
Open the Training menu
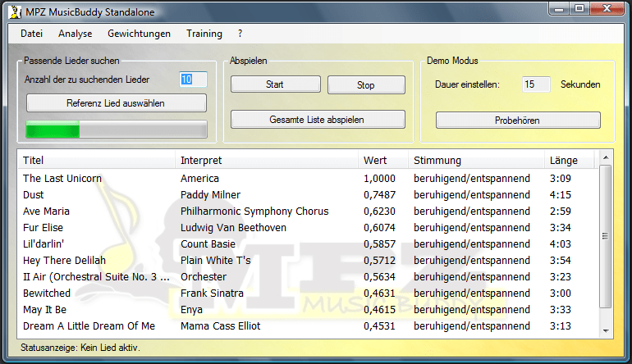[x=204, y=34]
